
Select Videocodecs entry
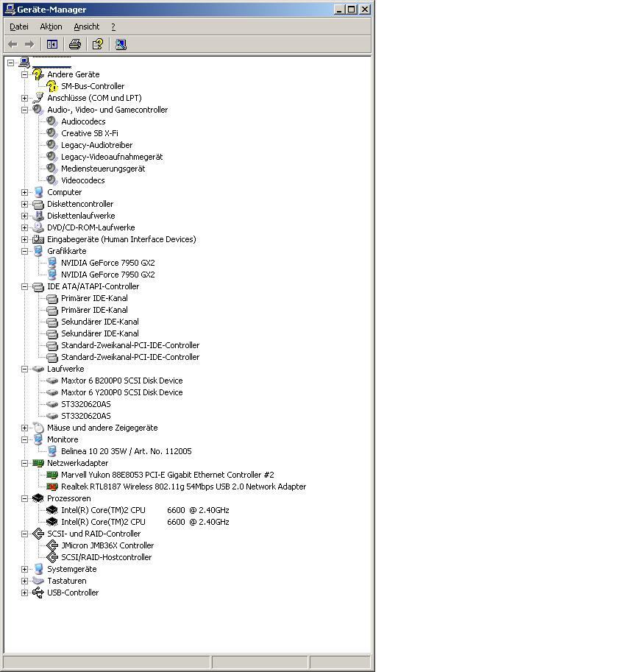pos(82,180)
